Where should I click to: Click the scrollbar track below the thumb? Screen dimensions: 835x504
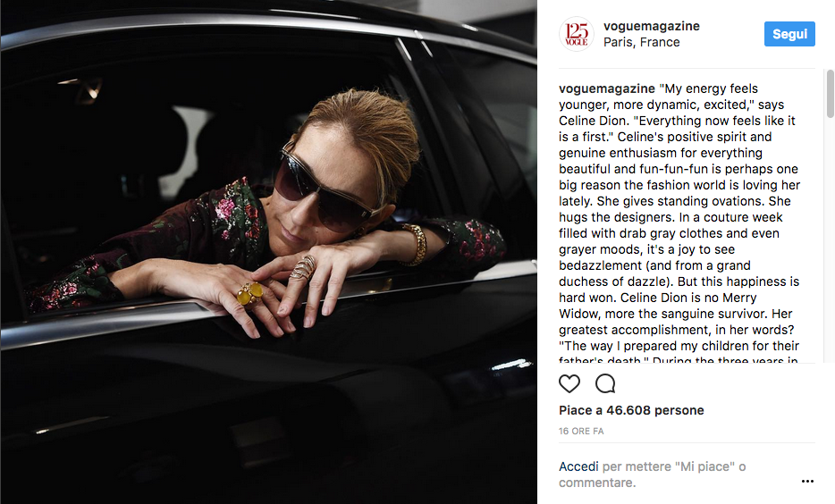831,239
